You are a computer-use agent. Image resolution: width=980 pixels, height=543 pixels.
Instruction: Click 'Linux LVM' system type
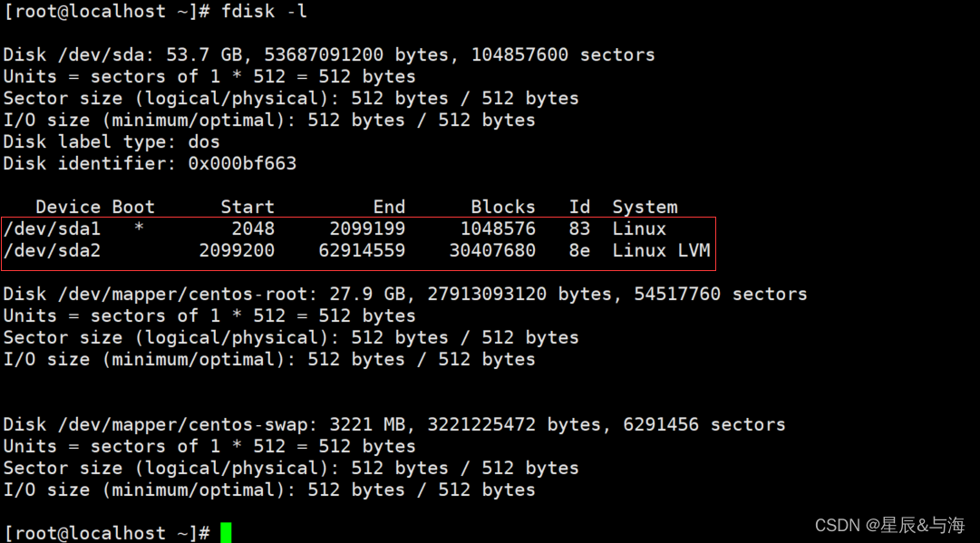pos(661,250)
